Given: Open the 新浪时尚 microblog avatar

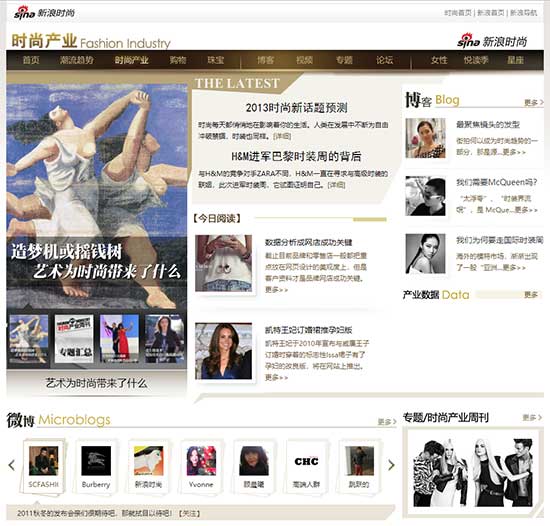Looking at the screenshot, I should pos(149,460).
